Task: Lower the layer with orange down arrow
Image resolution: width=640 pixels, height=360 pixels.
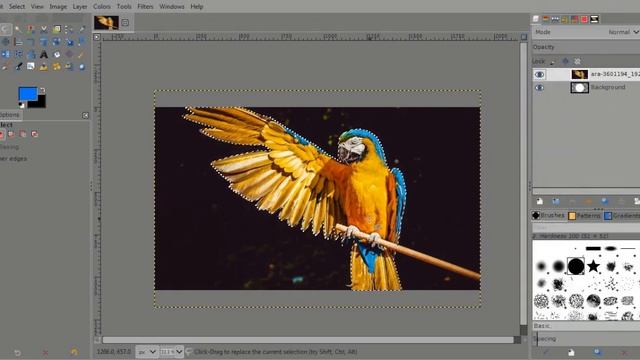Action: (x=588, y=201)
